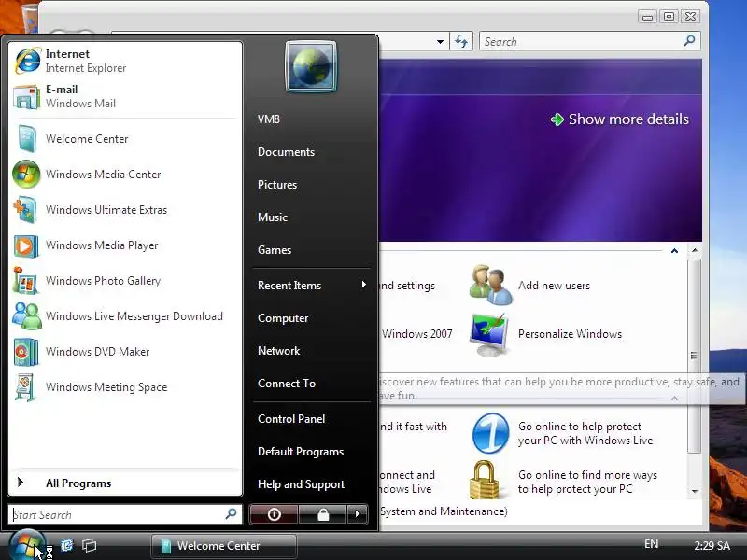This screenshot has width=747, height=560.
Task: Click the user account globe picture
Action: pyautogui.click(x=311, y=66)
